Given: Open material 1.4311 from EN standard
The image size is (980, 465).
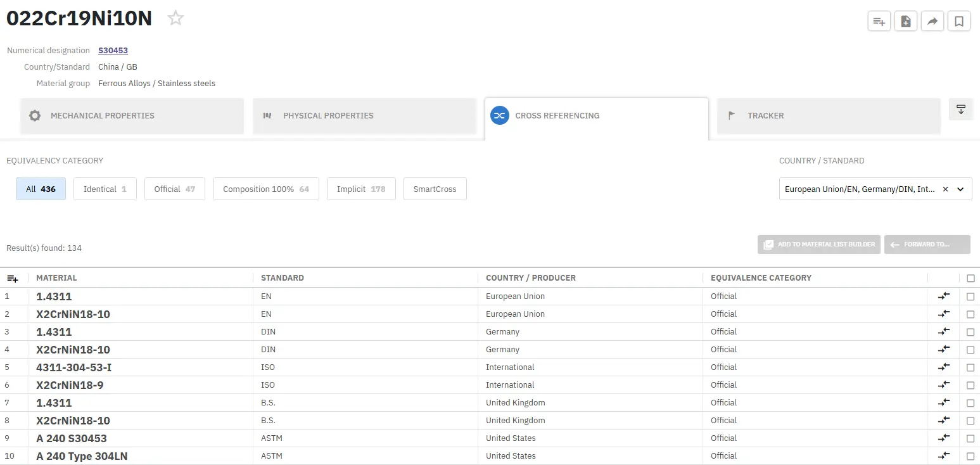Looking at the screenshot, I should [x=54, y=296].
